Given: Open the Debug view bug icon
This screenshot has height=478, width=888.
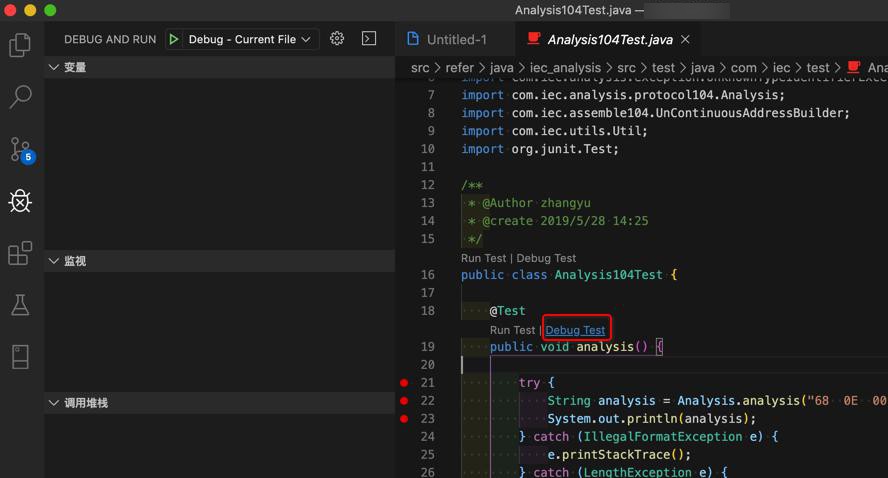Looking at the screenshot, I should point(20,201).
